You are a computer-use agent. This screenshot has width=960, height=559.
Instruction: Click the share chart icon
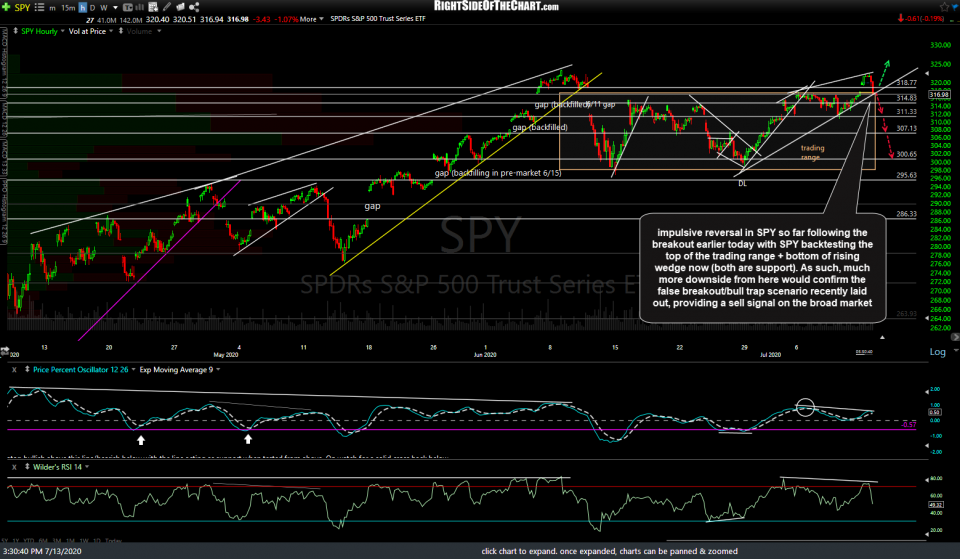coord(194,7)
